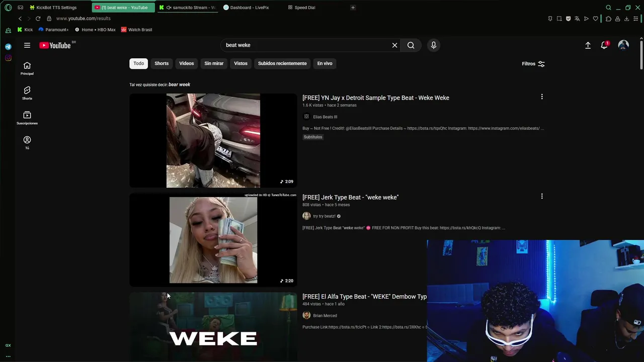Open the browser downloads icon

[x=626, y=19]
